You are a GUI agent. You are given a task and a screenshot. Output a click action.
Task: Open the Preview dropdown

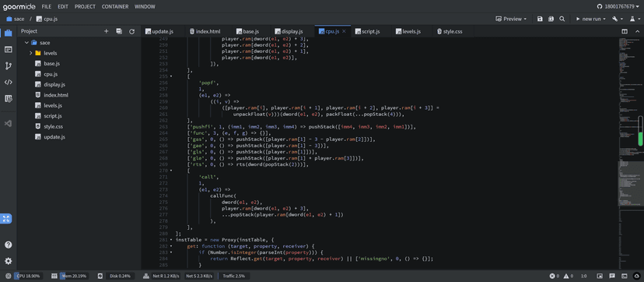(511, 19)
